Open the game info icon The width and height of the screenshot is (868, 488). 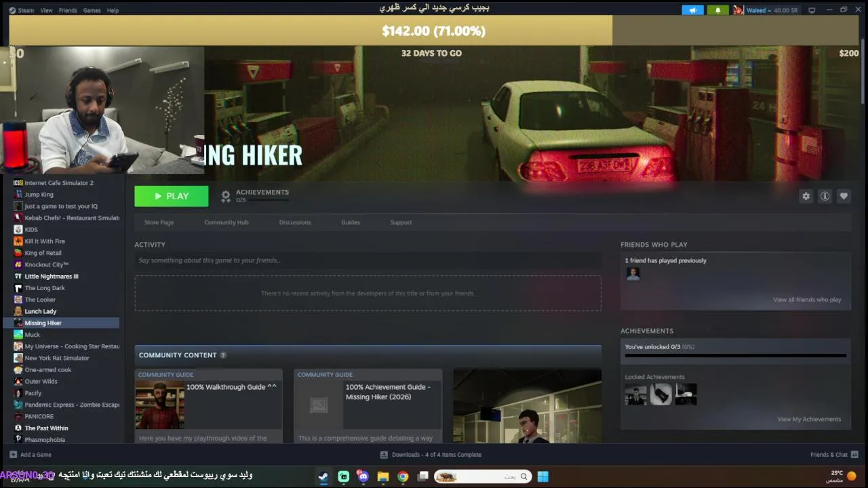(x=825, y=196)
